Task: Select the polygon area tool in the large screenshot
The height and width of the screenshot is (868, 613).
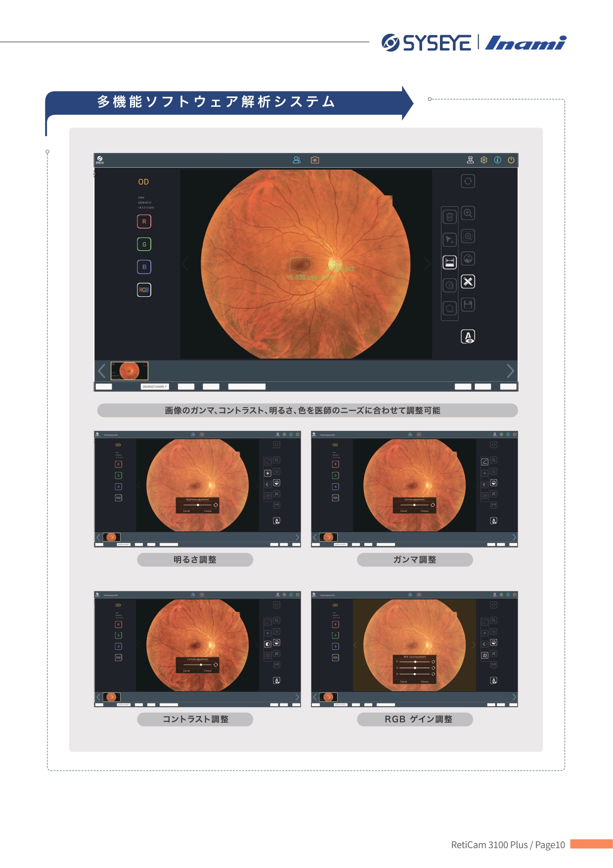Action: [449, 308]
